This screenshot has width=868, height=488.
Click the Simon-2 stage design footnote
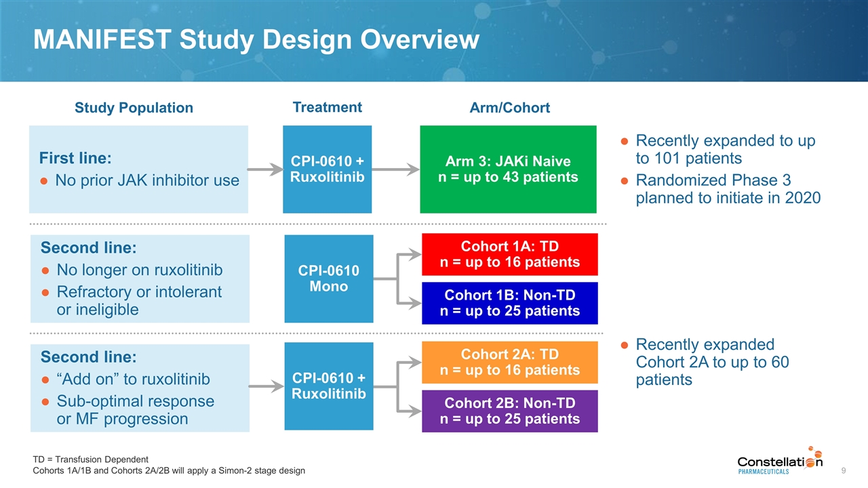(x=169, y=470)
